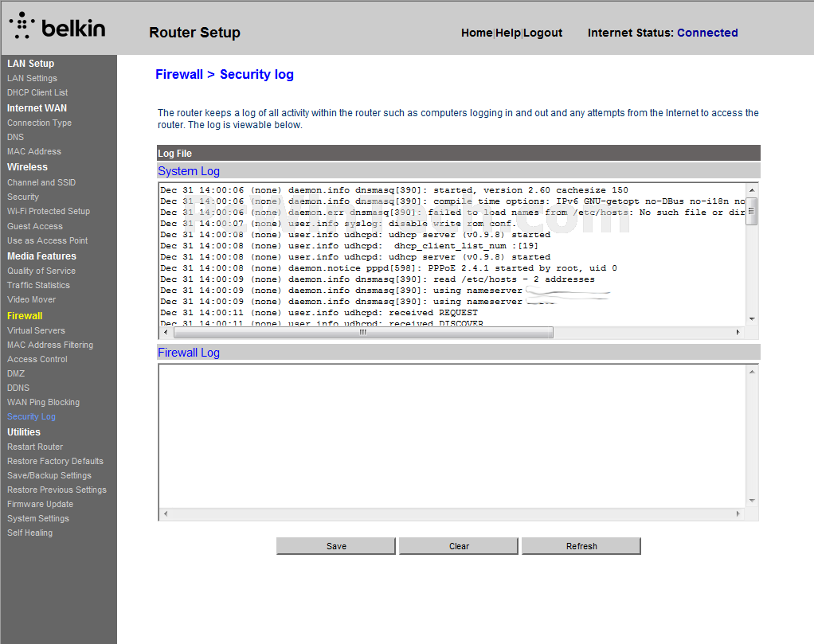This screenshot has width=814, height=644.
Task: Open DDNS settings
Action: [18, 388]
